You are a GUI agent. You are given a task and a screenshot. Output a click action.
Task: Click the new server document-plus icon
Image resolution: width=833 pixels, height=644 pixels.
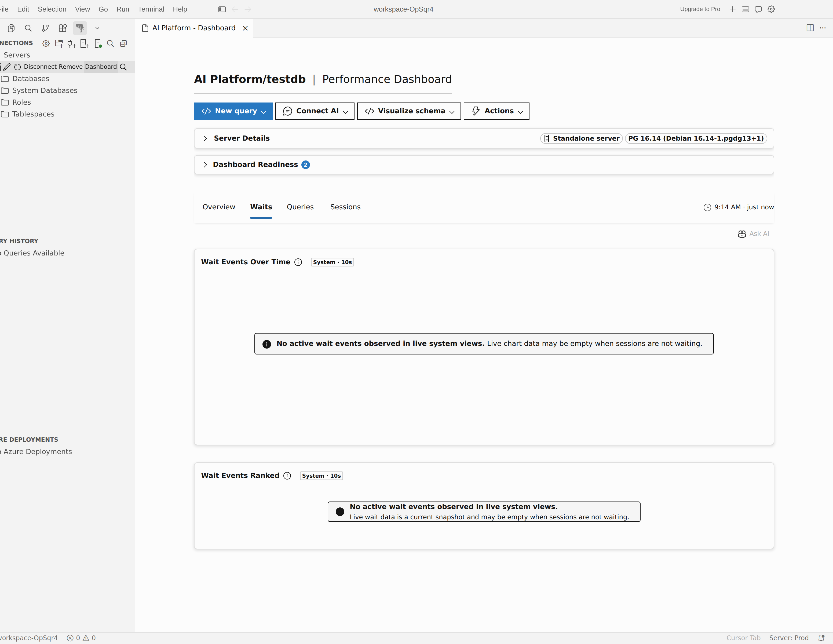tap(85, 43)
